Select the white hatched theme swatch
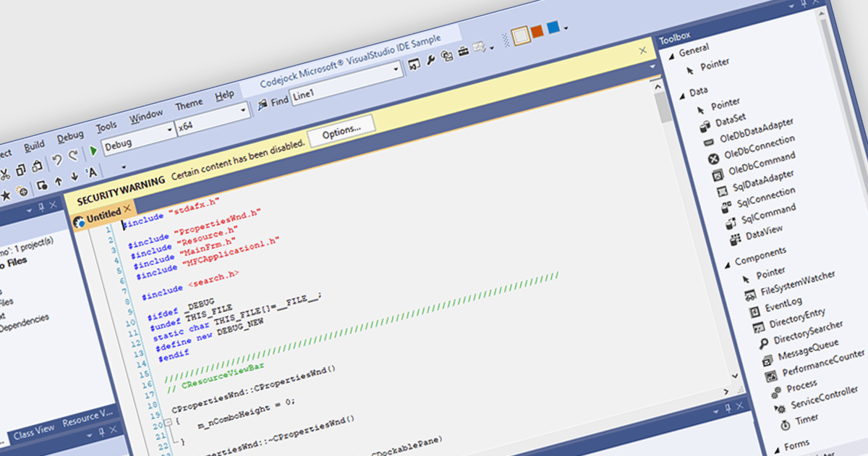 coord(520,35)
